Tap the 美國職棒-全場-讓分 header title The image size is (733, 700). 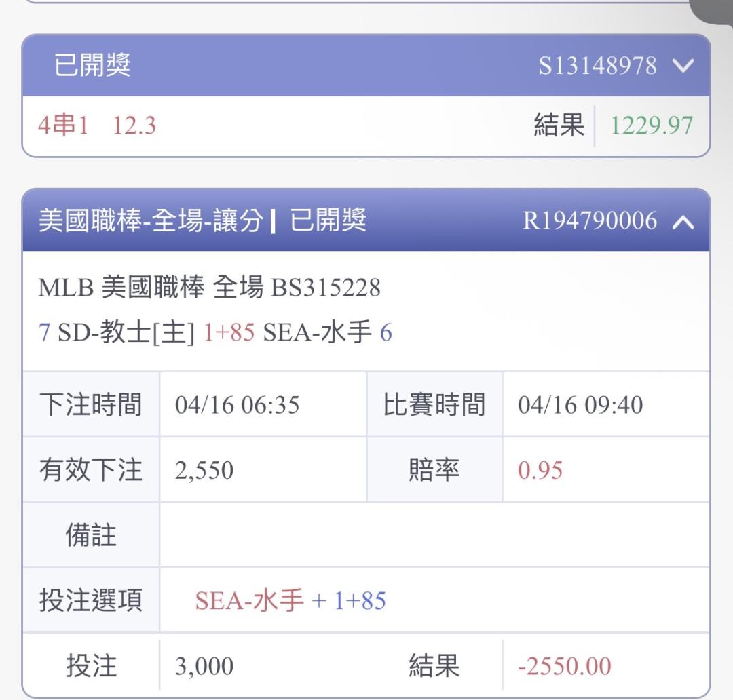point(151,221)
